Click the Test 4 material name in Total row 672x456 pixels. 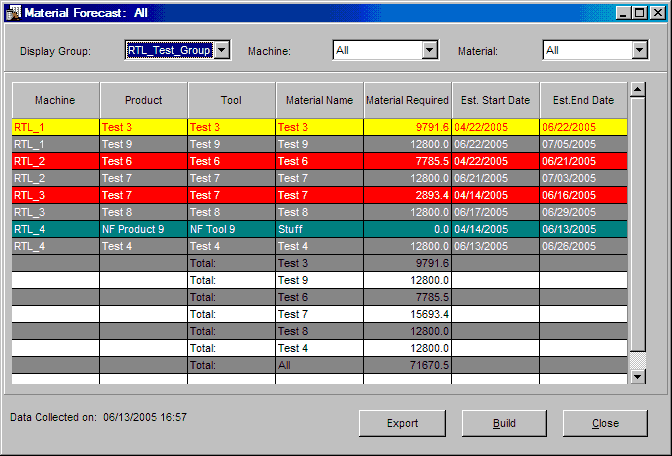click(x=320, y=348)
